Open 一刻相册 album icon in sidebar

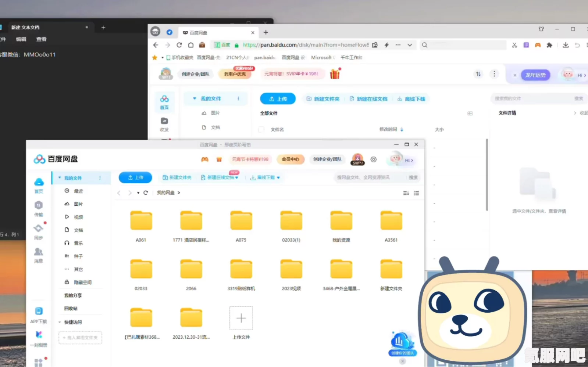39,335
